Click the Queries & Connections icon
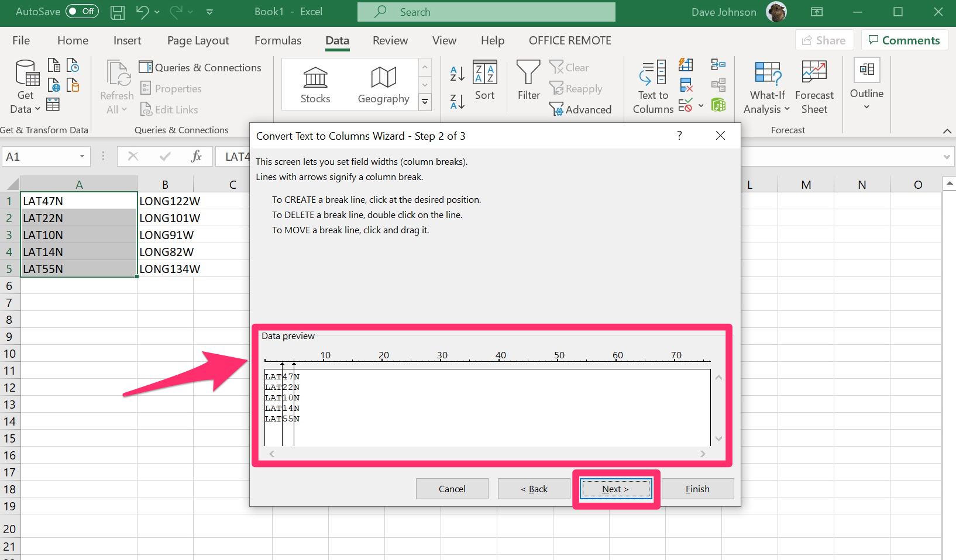956x560 pixels. [x=145, y=67]
